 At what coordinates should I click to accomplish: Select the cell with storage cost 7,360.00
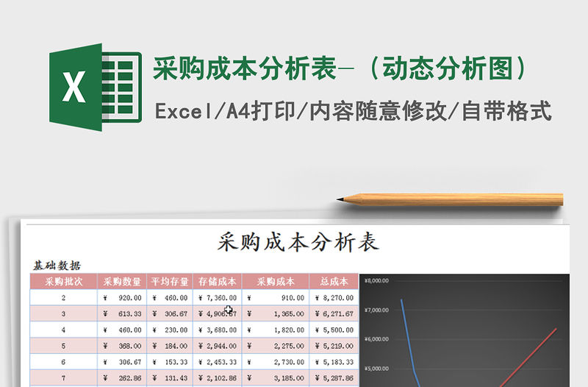pos(218,298)
